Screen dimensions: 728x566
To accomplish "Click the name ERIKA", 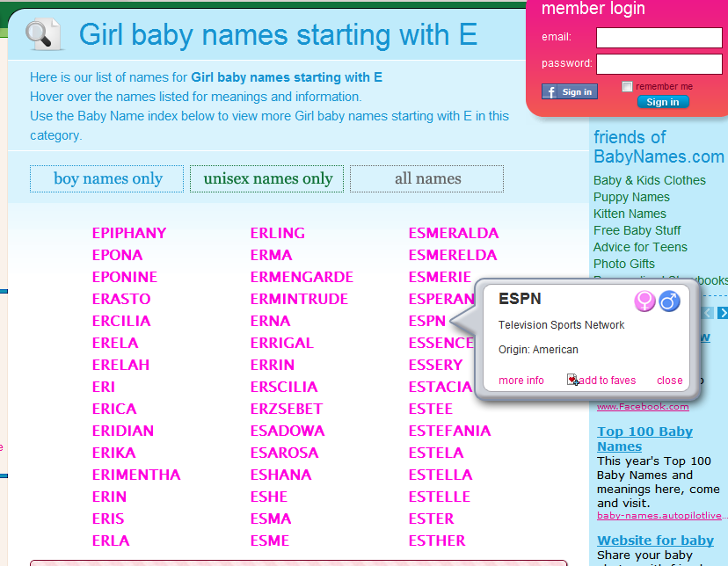I will click(113, 453).
